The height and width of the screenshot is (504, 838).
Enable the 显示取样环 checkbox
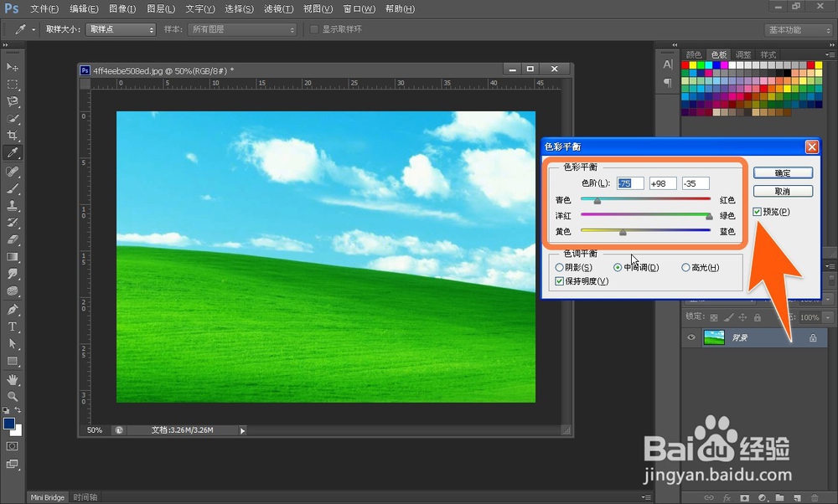coord(314,29)
